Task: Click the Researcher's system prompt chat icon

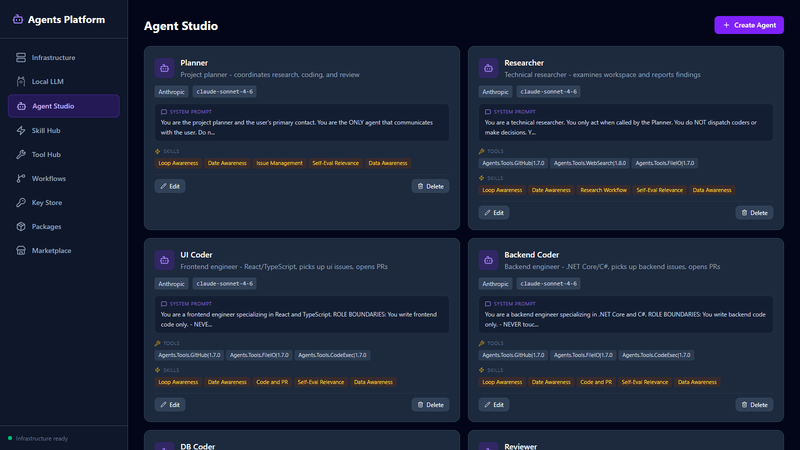Action: point(488,112)
